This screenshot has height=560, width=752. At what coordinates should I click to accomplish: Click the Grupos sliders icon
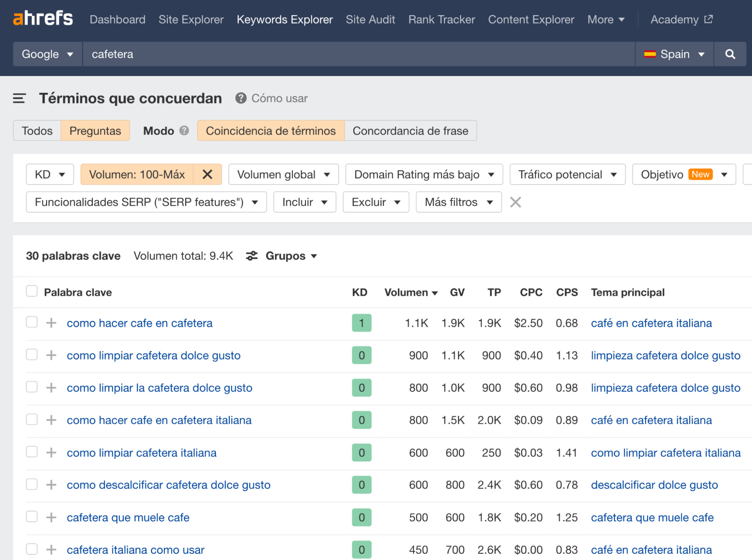click(x=252, y=256)
